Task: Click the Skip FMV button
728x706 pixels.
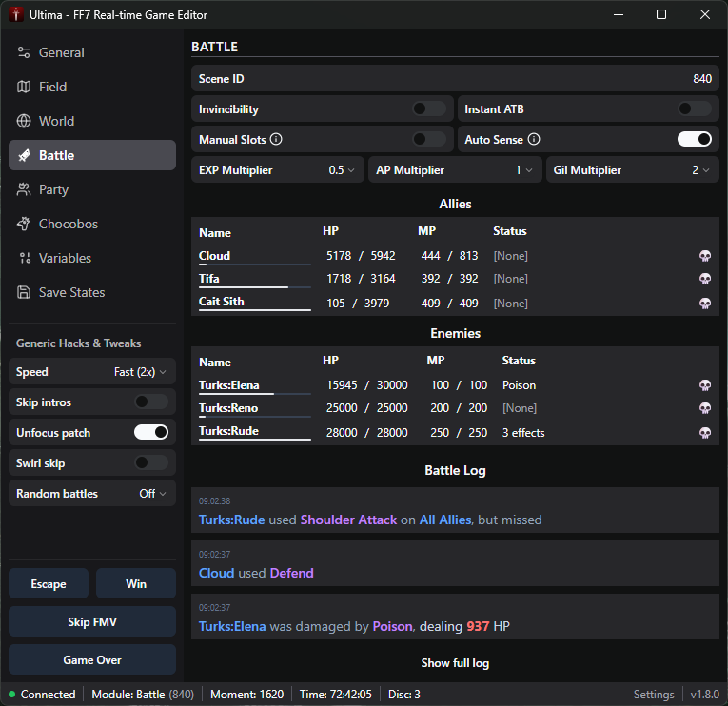Action: [92, 621]
